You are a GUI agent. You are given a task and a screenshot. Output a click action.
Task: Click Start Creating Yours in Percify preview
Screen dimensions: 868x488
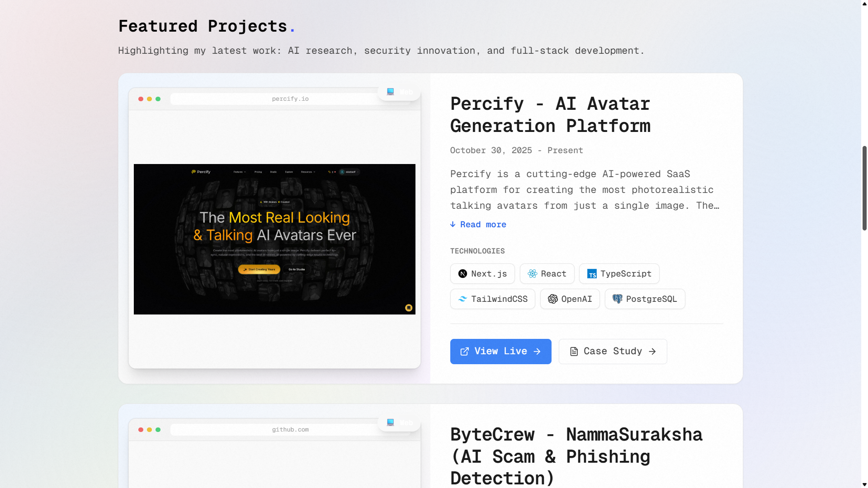pyautogui.click(x=259, y=269)
